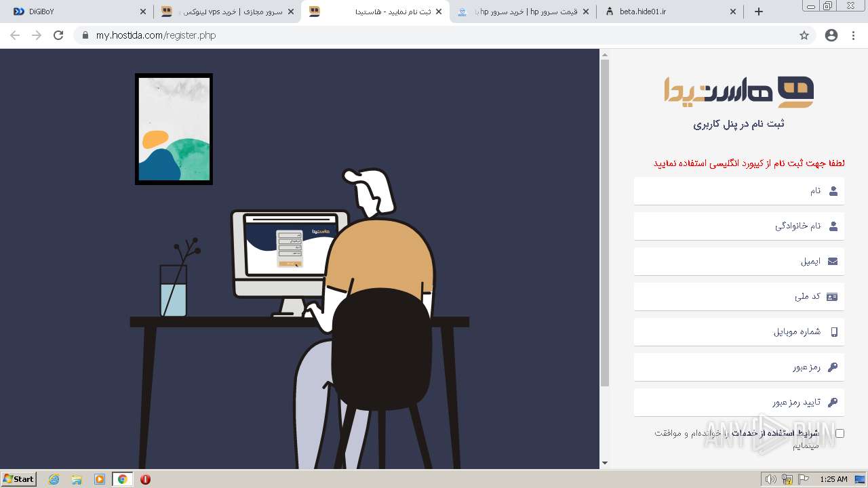This screenshot has height=488, width=868.
Task: Close the Hostida register tab
Action: tap(439, 12)
